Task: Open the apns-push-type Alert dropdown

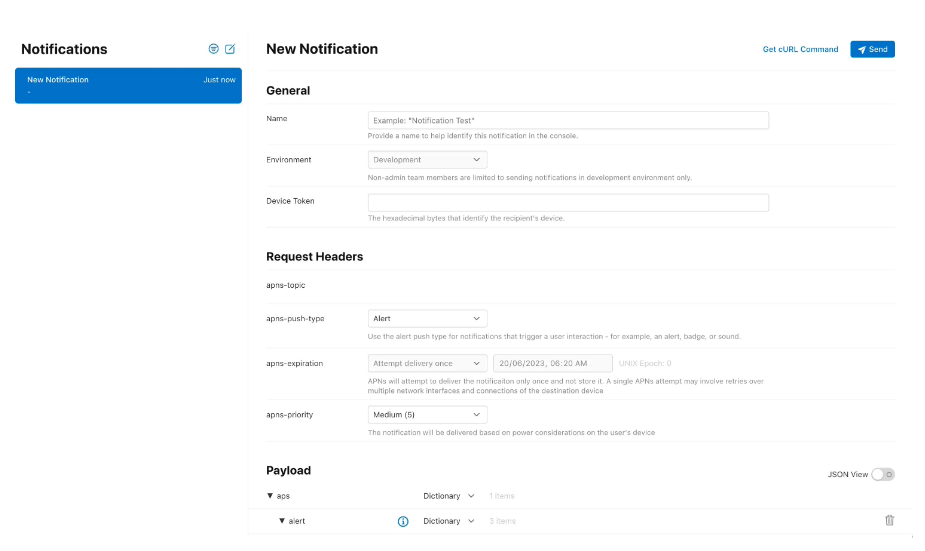Action: [x=427, y=319]
